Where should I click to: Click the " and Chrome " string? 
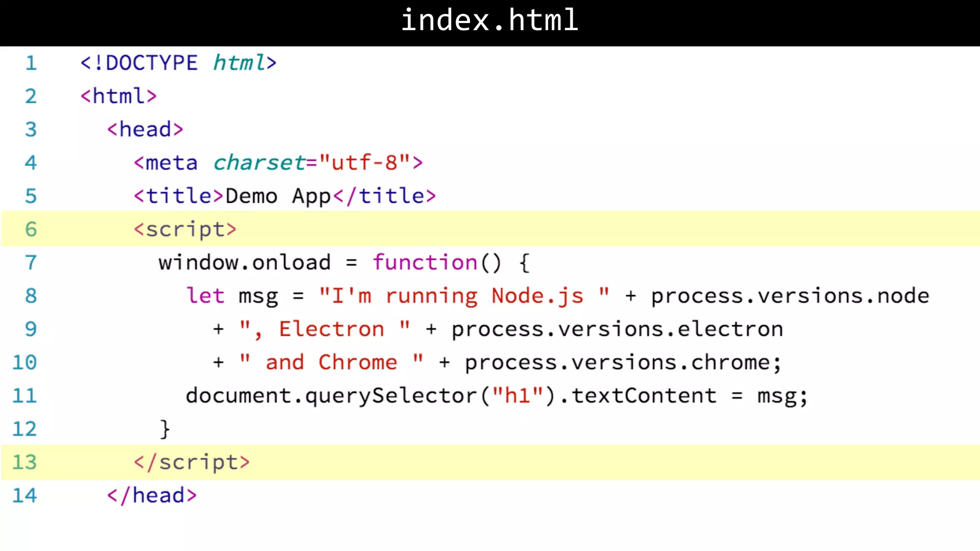point(332,362)
